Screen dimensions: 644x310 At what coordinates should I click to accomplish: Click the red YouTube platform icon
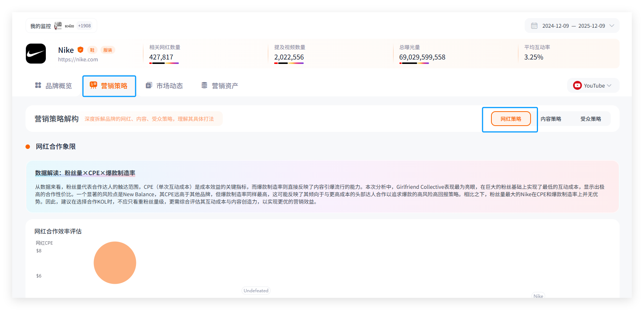tap(577, 86)
